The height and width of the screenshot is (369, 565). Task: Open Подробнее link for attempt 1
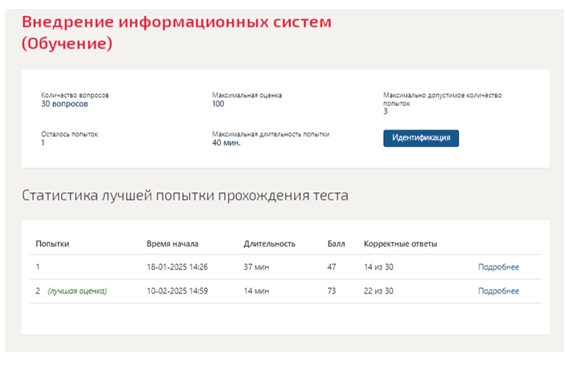(498, 267)
